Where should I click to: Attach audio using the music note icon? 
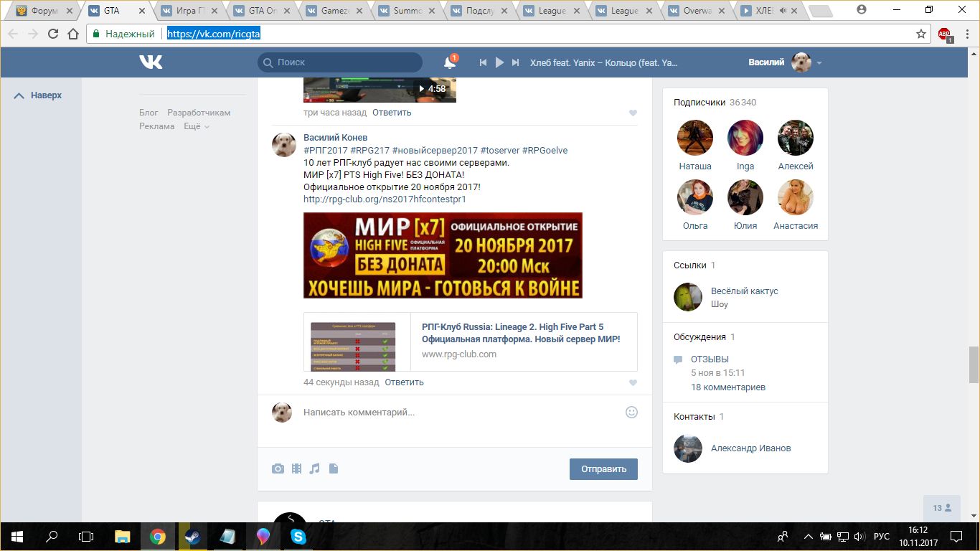tap(314, 468)
